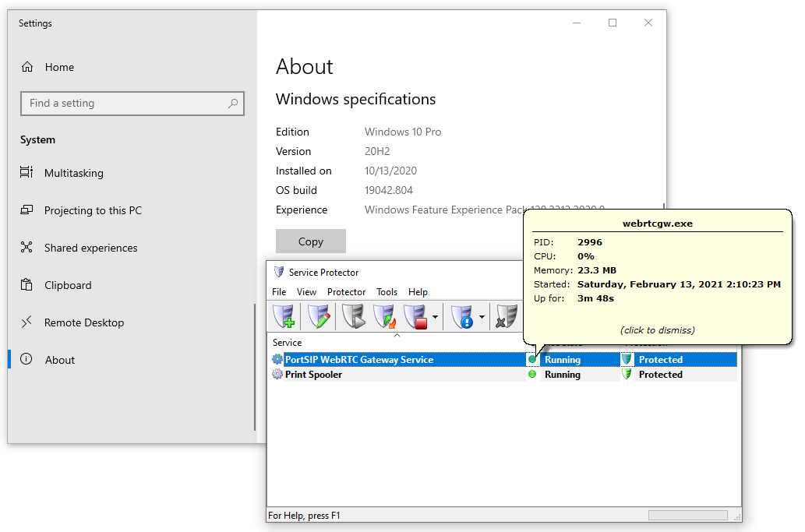Click the Version value 20H2
805x532 pixels.
(377, 151)
